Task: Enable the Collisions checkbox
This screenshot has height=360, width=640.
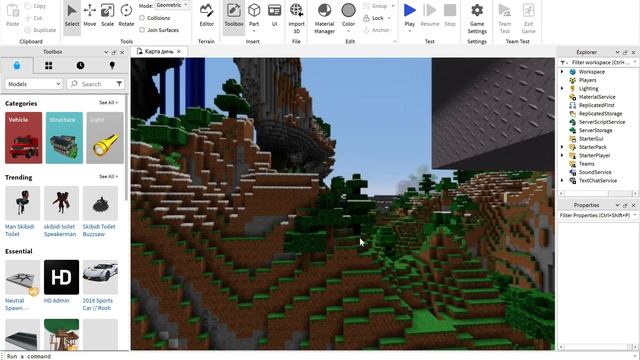Action: (142, 18)
